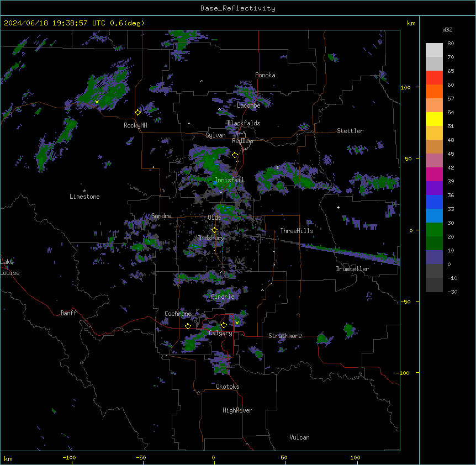Select the brown 45-48 dBZ legend swatch
Screen dimensions: 476x465
pos(434,147)
